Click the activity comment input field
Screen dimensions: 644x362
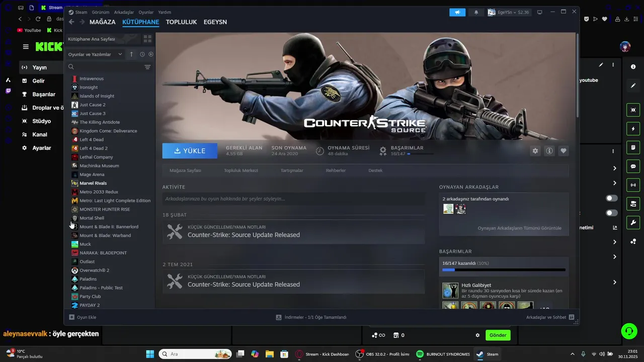tap(293, 199)
